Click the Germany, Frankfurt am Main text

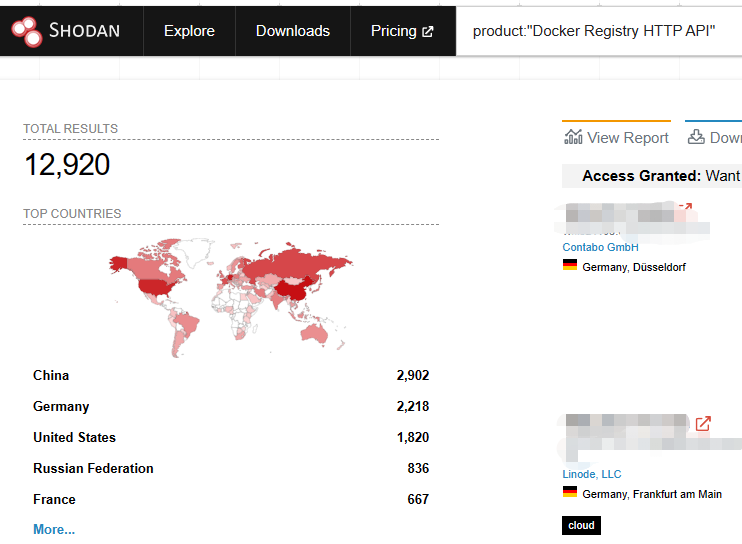coord(652,494)
